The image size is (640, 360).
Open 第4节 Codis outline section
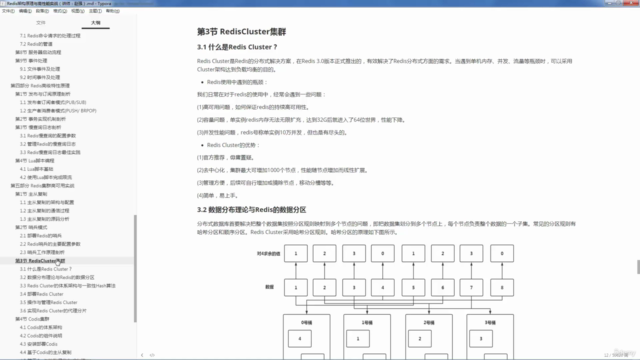[x=32, y=319]
